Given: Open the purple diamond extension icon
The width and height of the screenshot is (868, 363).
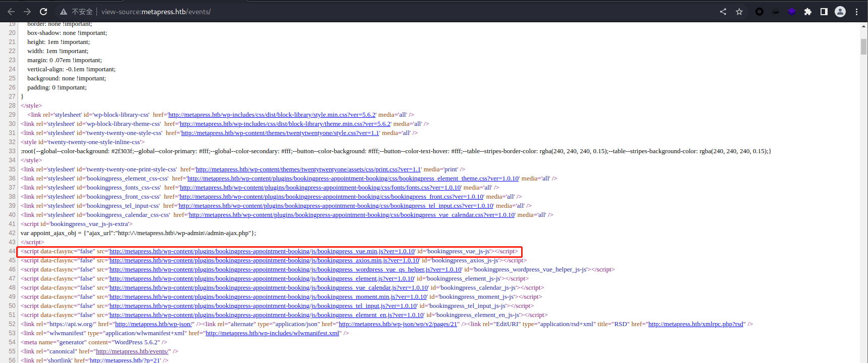Looking at the screenshot, I should click(x=792, y=12).
